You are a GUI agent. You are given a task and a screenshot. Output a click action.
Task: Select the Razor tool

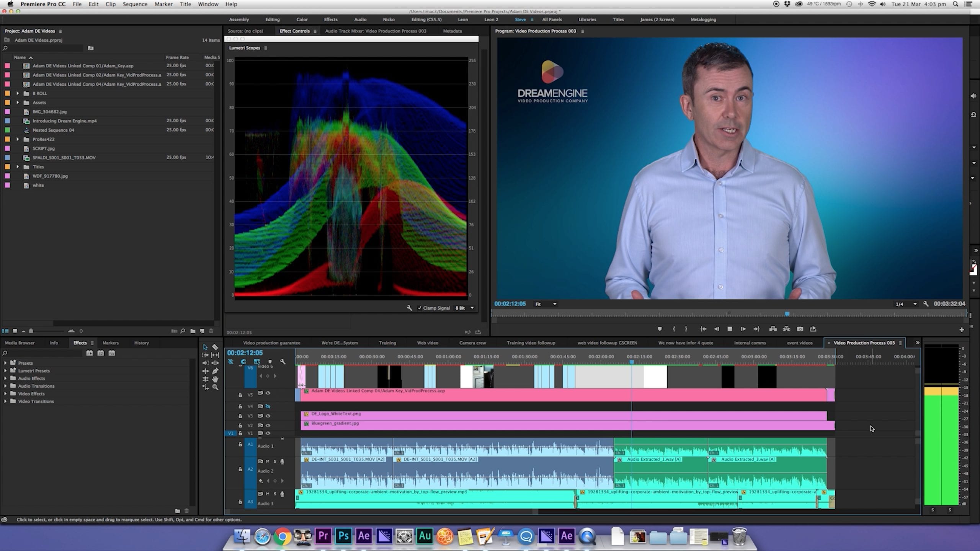215,347
